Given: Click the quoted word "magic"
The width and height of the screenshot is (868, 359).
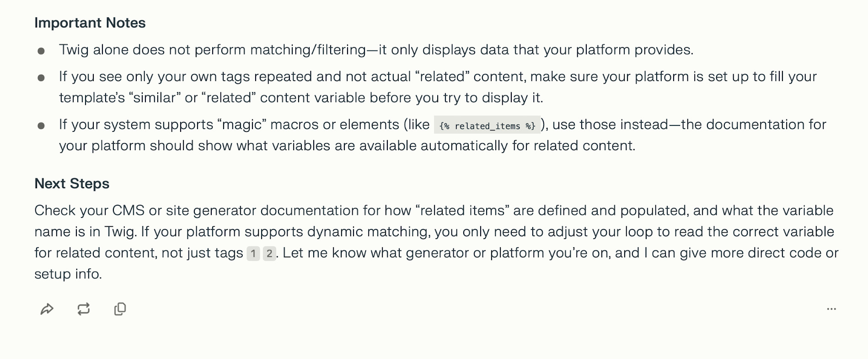Looking at the screenshot, I should point(241,125).
